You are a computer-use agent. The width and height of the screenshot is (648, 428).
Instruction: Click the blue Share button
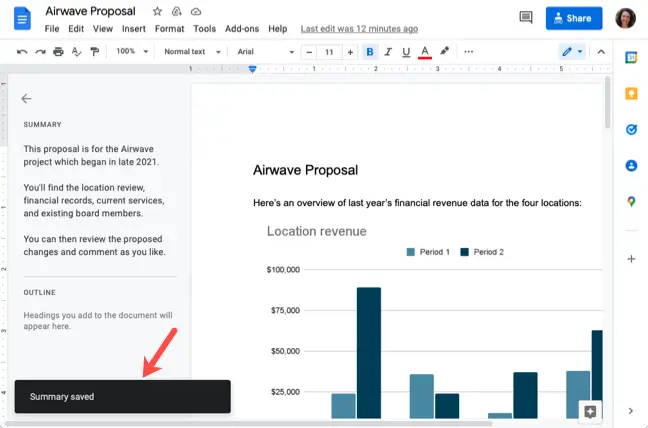tap(574, 18)
